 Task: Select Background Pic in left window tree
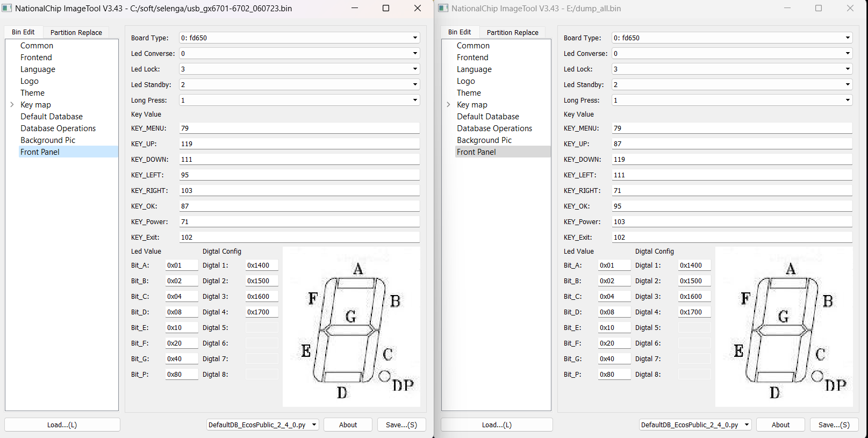48,140
